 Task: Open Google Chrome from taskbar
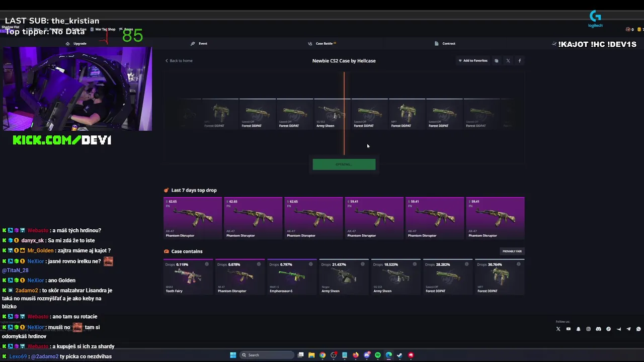pos(323,355)
